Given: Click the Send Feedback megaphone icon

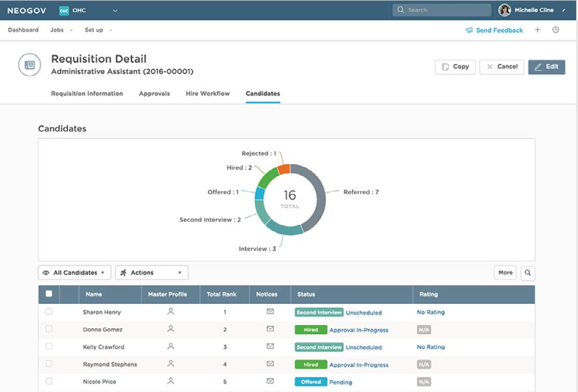Looking at the screenshot, I should coord(469,30).
